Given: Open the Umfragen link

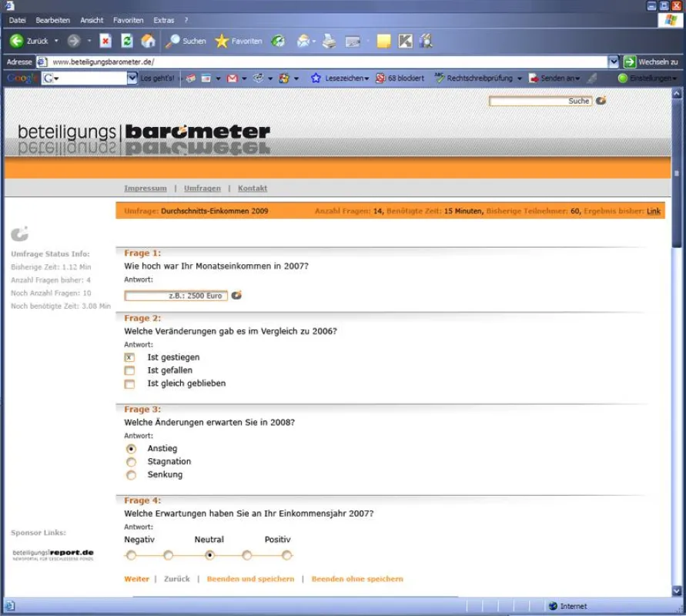Looking at the screenshot, I should coord(202,189).
